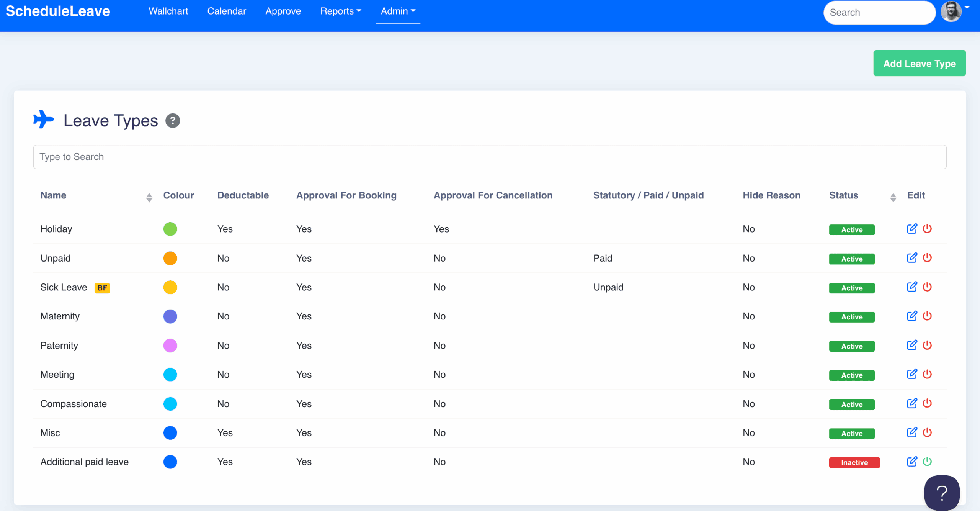Open the Calendar page
Screen dimensions: 980x511
pos(227,11)
